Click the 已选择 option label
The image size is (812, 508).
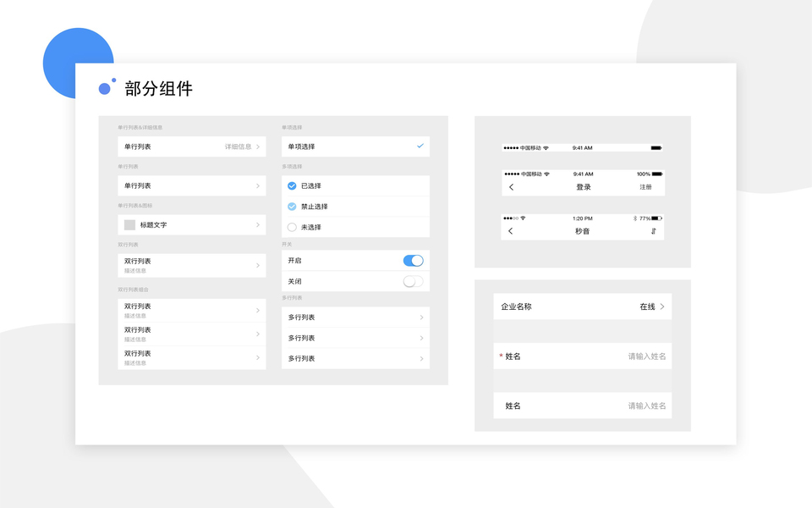click(x=310, y=185)
